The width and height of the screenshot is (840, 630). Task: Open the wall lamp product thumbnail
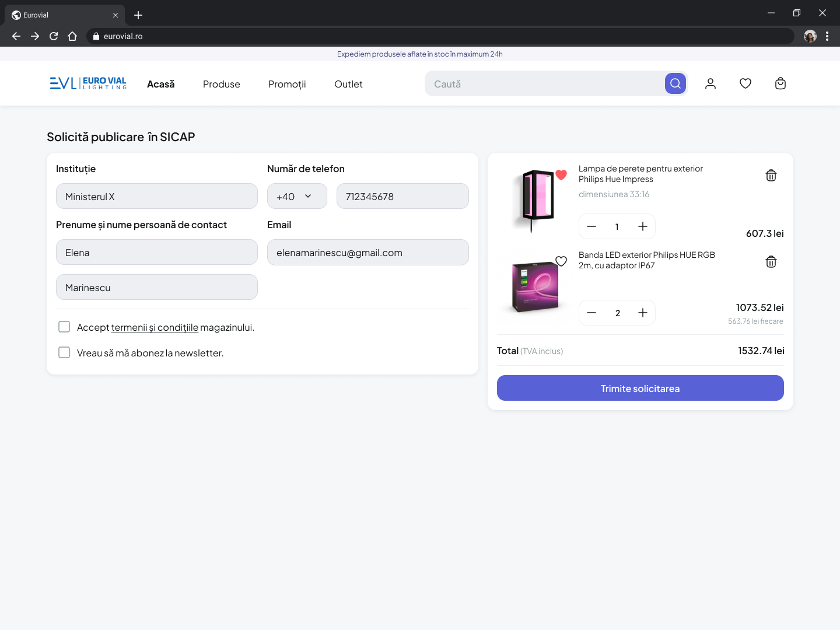(x=533, y=199)
